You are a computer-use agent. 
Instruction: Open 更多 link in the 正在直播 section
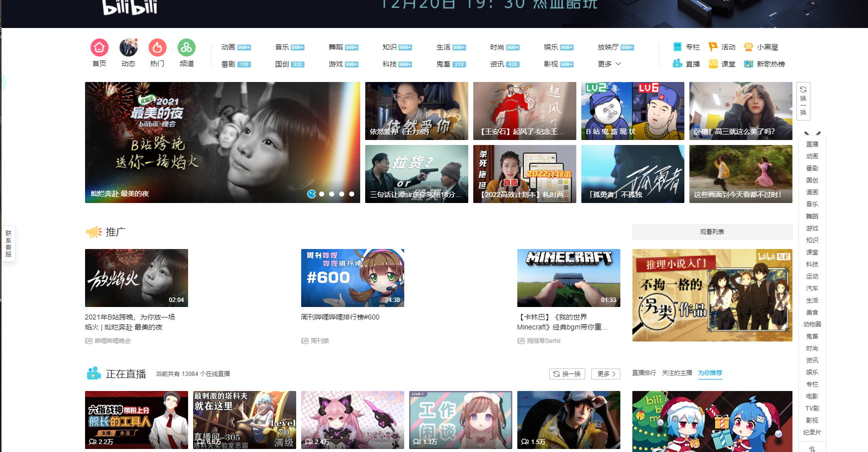click(605, 373)
